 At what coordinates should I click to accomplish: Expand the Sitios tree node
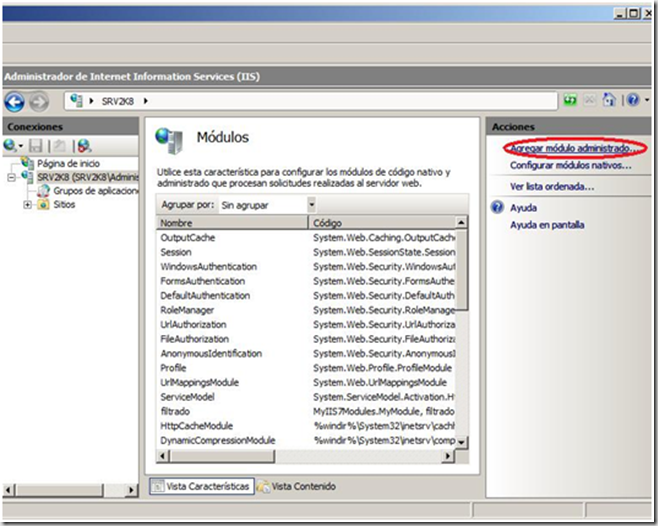click(27, 205)
